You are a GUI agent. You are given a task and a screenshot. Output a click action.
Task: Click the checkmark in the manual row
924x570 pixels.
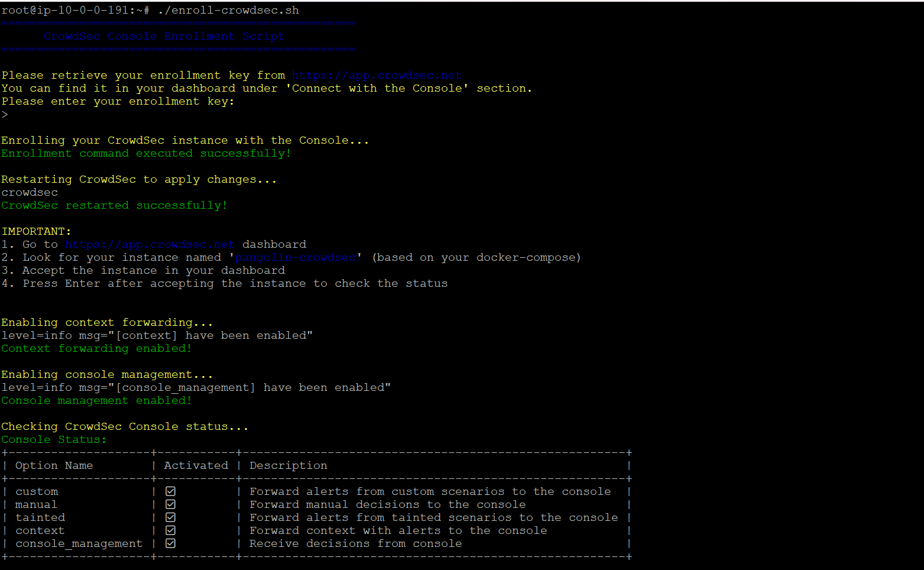tap(170, 504)
